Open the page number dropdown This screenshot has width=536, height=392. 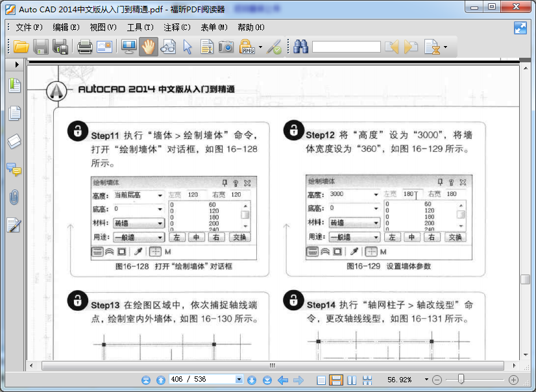pos(239,380)
